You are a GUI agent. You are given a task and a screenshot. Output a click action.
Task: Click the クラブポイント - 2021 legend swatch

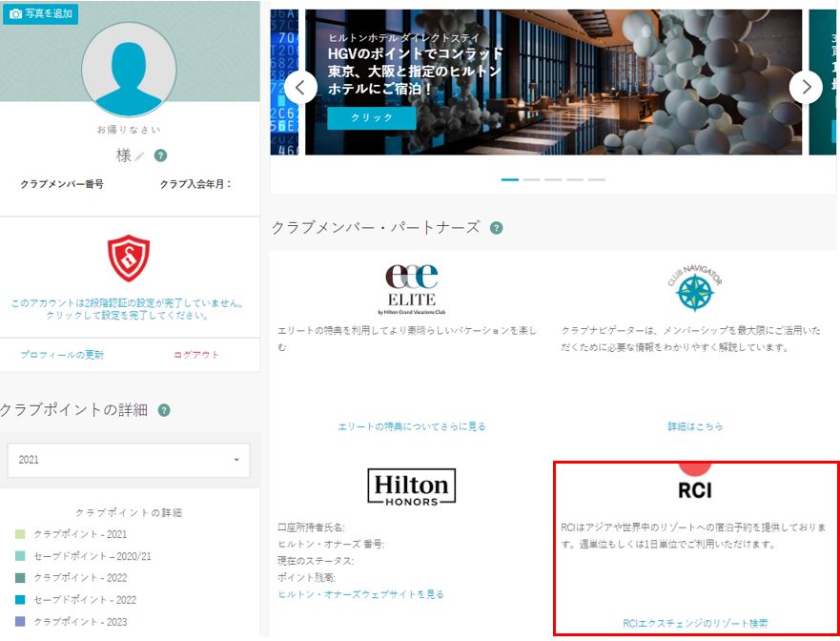point(20,534)
